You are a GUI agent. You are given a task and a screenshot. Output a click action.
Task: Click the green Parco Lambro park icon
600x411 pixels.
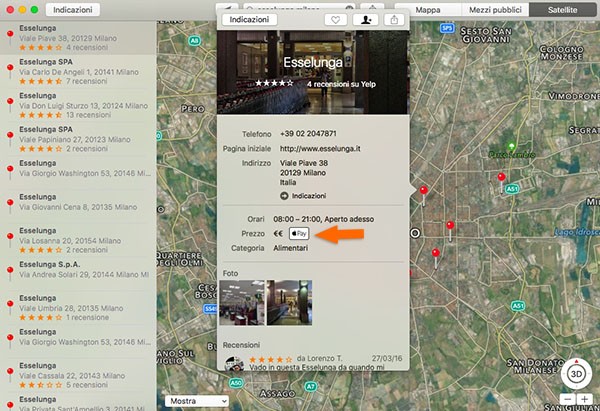tap(511, 146)
